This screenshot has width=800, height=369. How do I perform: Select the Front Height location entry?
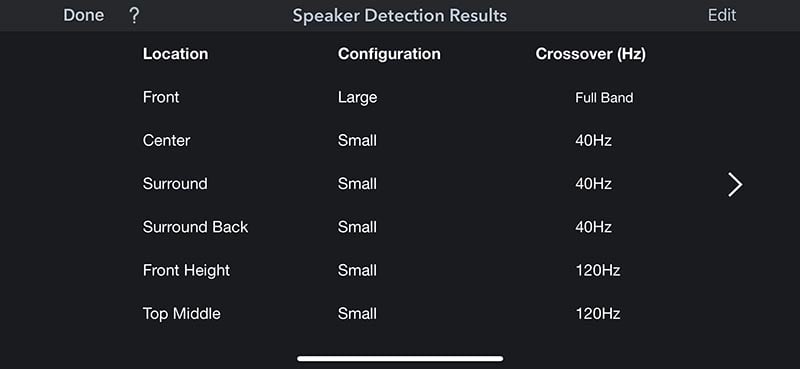[x=186, y=270]
